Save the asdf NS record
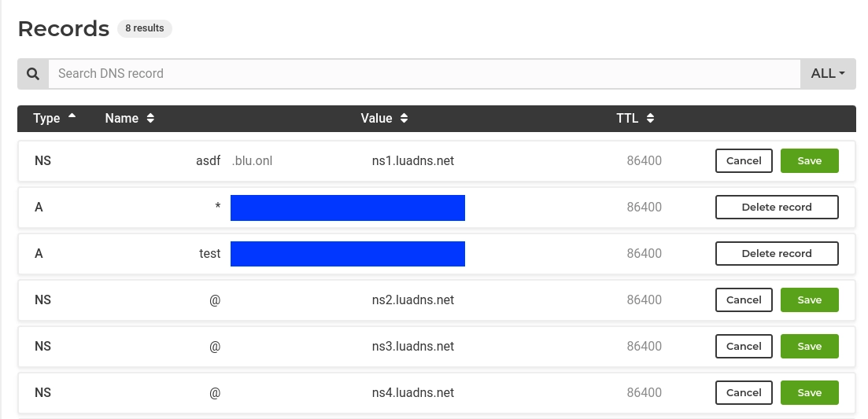This screenshot has height=419, width=868. [x=809, y=161]
